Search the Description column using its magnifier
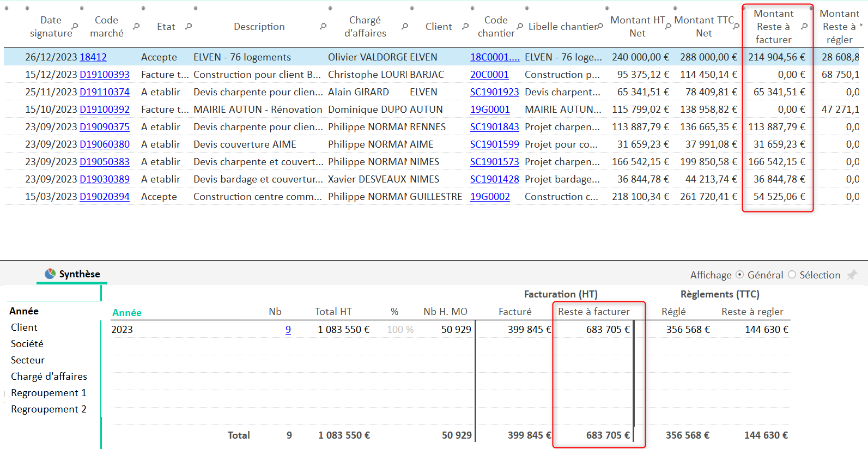868x449 pixels. coord(323,26)
